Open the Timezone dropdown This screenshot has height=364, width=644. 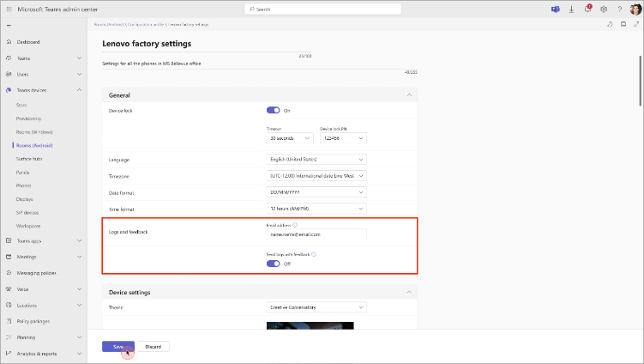pyautogui.click(x=316, y=176)
